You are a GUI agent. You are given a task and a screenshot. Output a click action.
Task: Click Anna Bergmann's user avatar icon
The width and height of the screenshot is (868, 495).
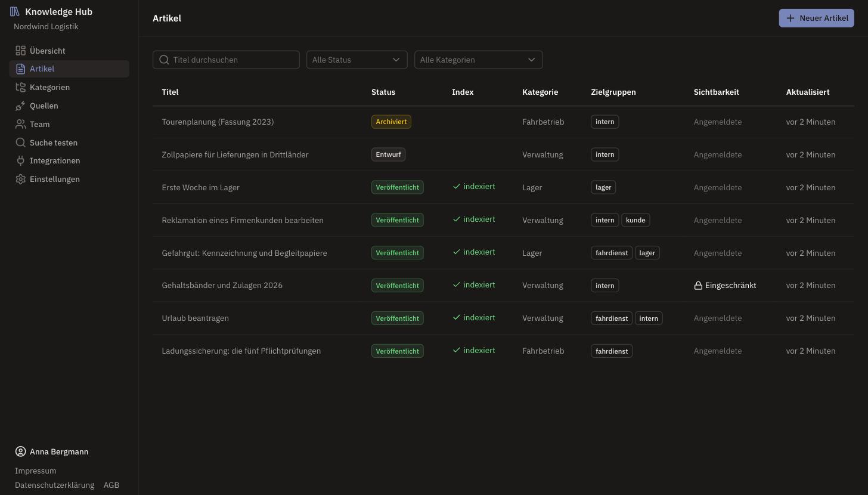(20, 451)
